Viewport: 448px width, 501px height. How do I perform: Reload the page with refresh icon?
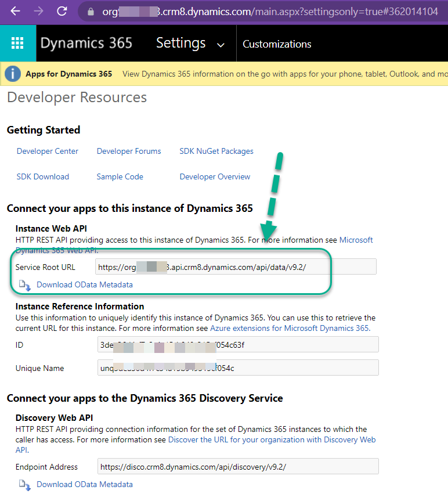(62, 11)
